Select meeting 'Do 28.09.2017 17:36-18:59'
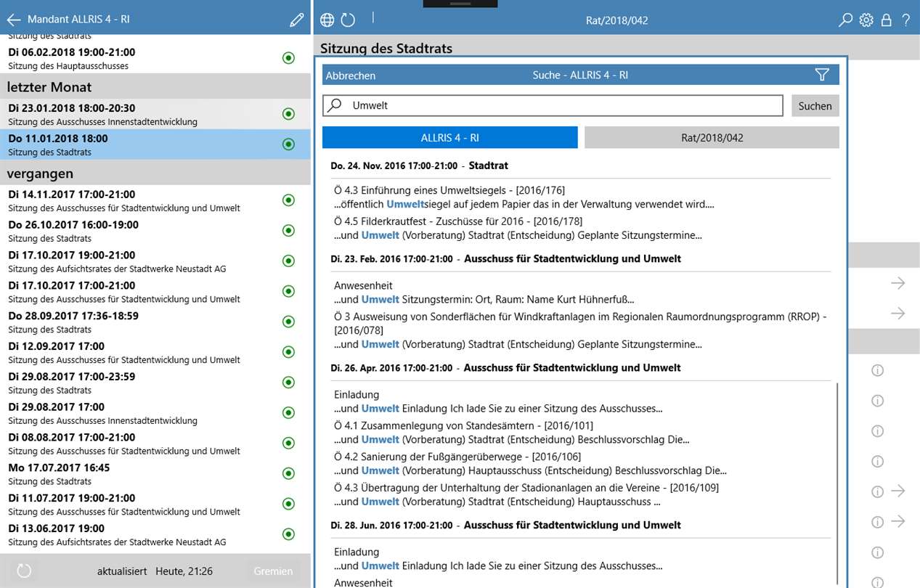The image size is (920, 588). point(155,322)
